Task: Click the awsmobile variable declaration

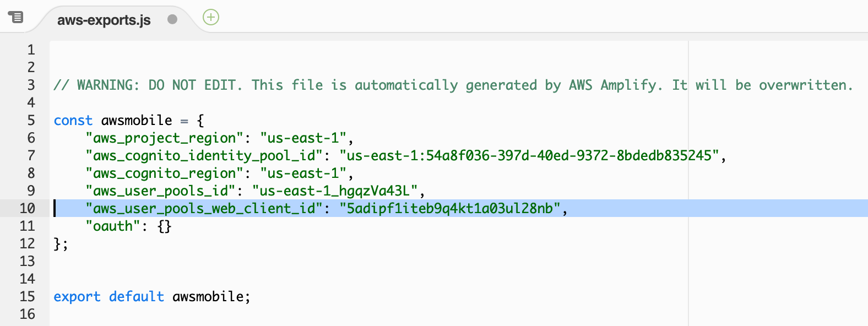Action: point(137,120)
